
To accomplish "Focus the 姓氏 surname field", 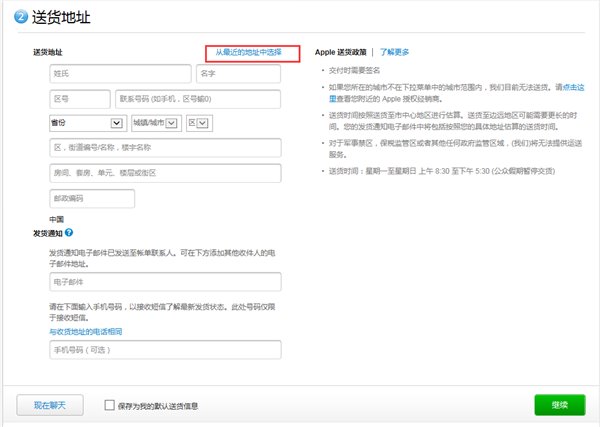I will 119,74.
